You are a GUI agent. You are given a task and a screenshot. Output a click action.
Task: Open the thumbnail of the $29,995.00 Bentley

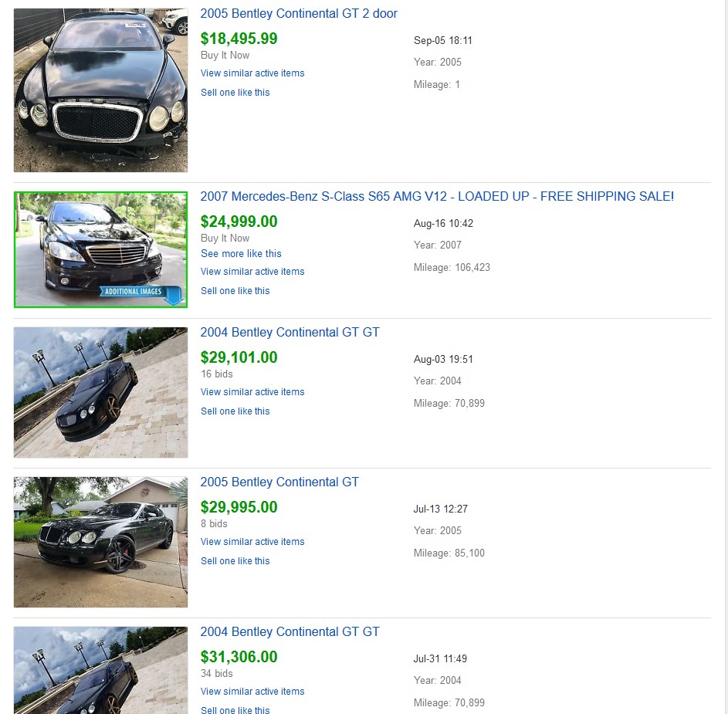pyautogui.click(x=100, y=542)
